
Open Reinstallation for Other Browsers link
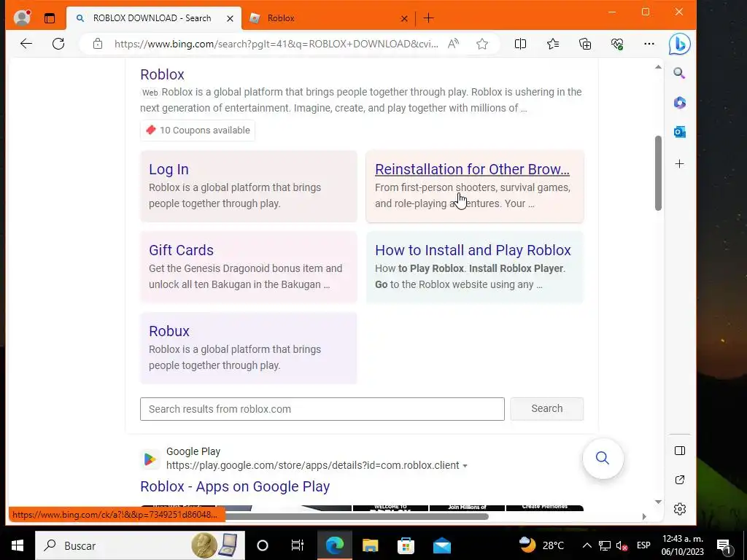coord(472,169)
